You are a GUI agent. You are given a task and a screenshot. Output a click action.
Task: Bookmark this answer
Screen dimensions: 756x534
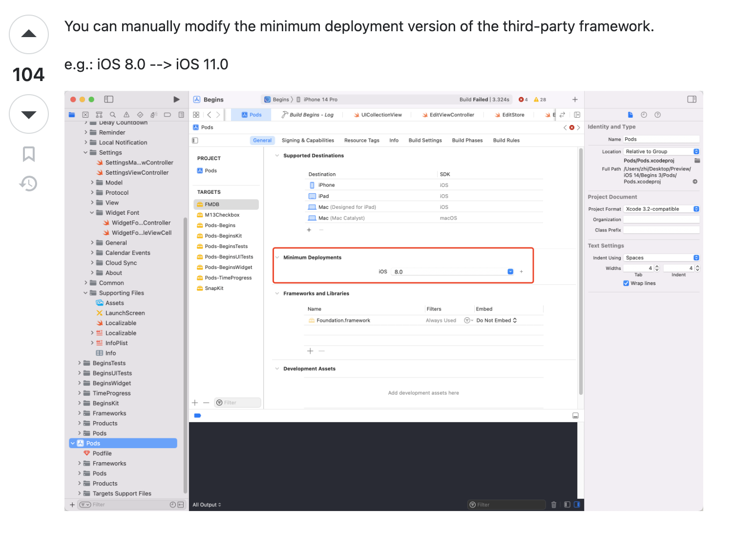[x=29, y=154]
